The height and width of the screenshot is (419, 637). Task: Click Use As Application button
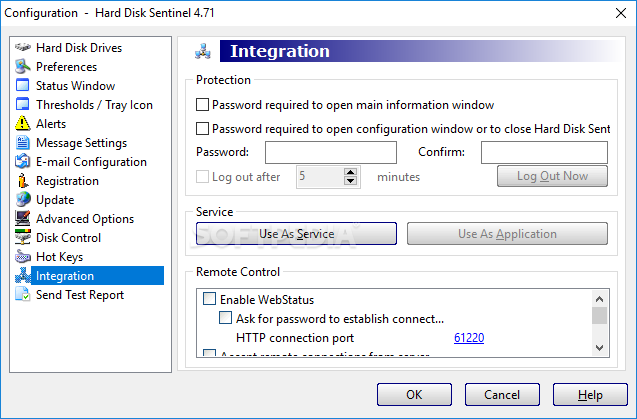[507, 234]
